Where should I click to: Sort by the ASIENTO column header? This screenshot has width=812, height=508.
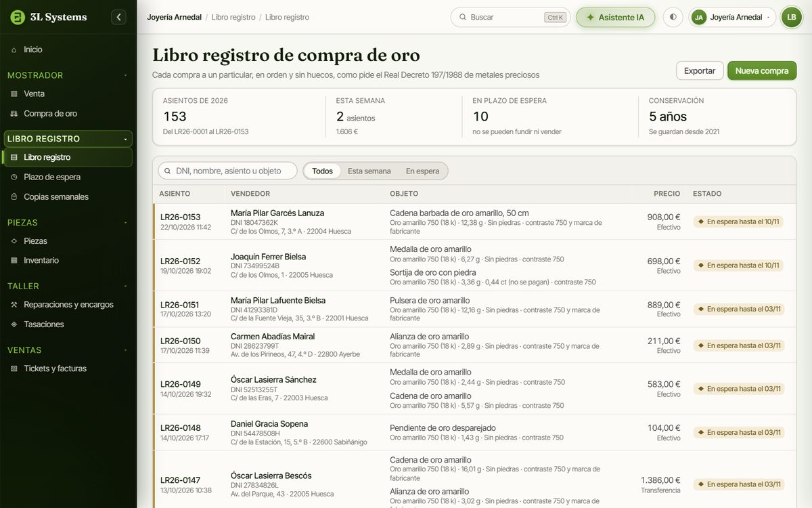point(175,194)
